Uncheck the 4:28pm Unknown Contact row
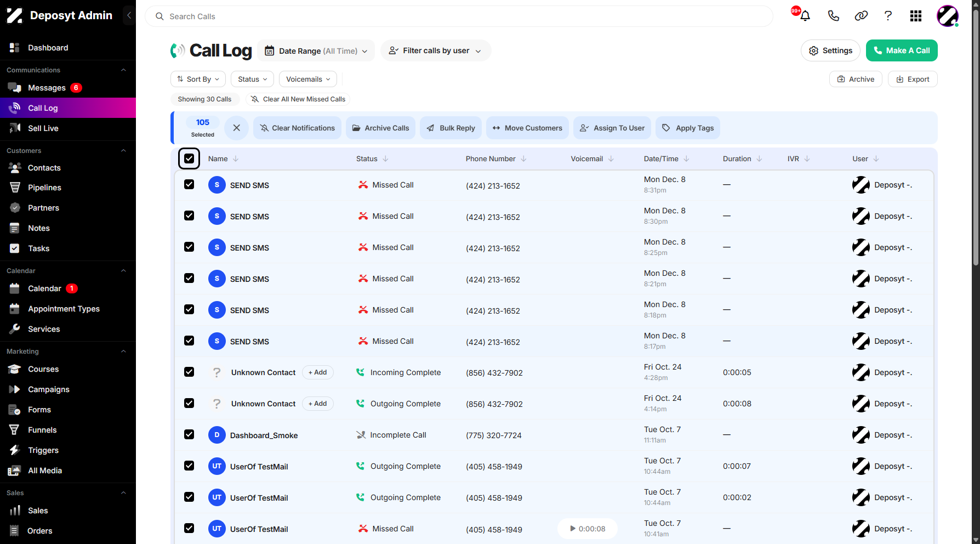Viewport: 980px width, 544px height. [189, 372]
